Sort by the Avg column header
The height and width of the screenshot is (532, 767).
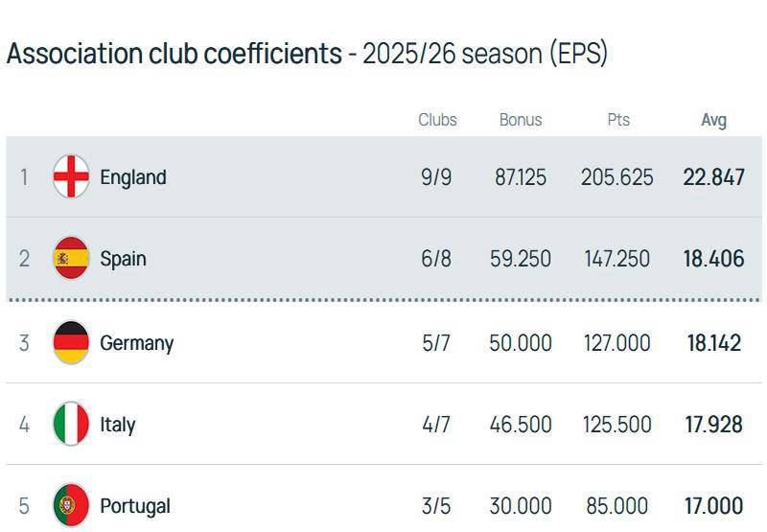713,120
